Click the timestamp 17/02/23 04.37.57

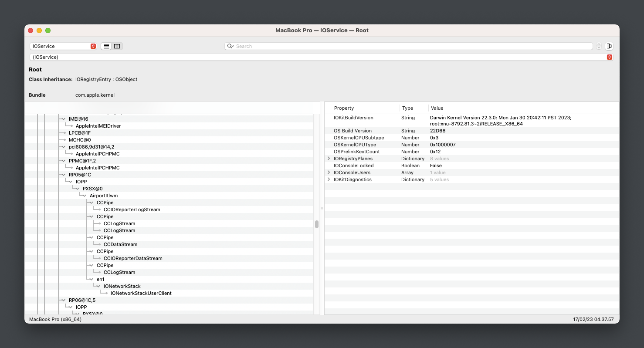tap(593, 319)
